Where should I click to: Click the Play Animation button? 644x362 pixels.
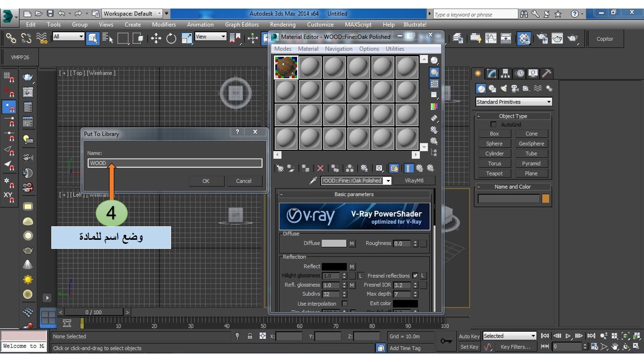[568, 336]
